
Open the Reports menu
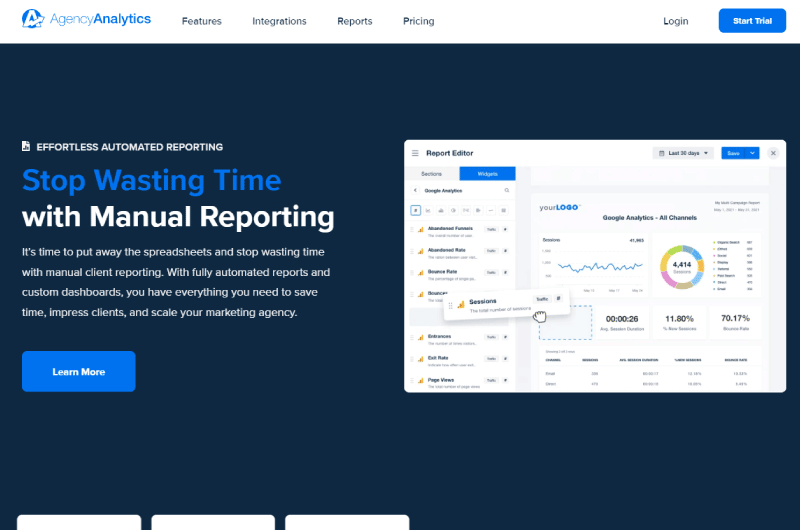(355, 21)
